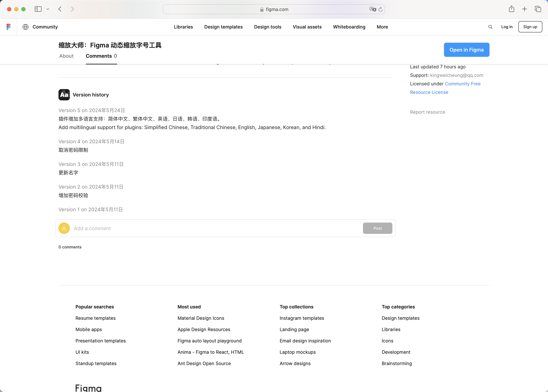Switch to the About tab
Viewport: 548px width, 392px height.
tap(66, 56)
